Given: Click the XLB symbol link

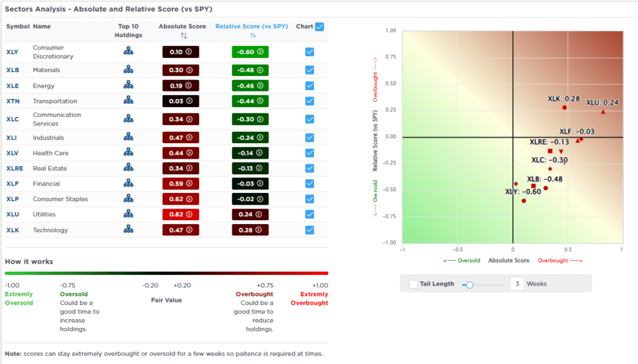Looking at the screenshot, I should click(12, 70).
